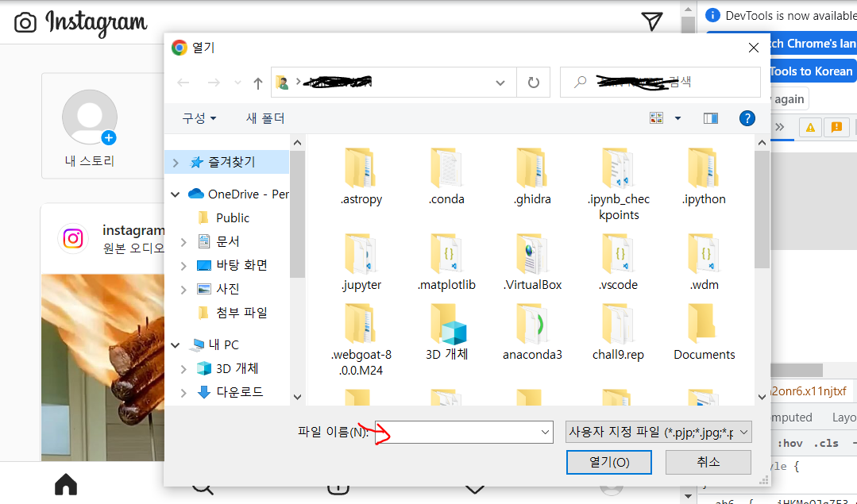Click the 열기(O) button
Image resolution: width=857 pixels, height=504 pixels.
point(609,463)
